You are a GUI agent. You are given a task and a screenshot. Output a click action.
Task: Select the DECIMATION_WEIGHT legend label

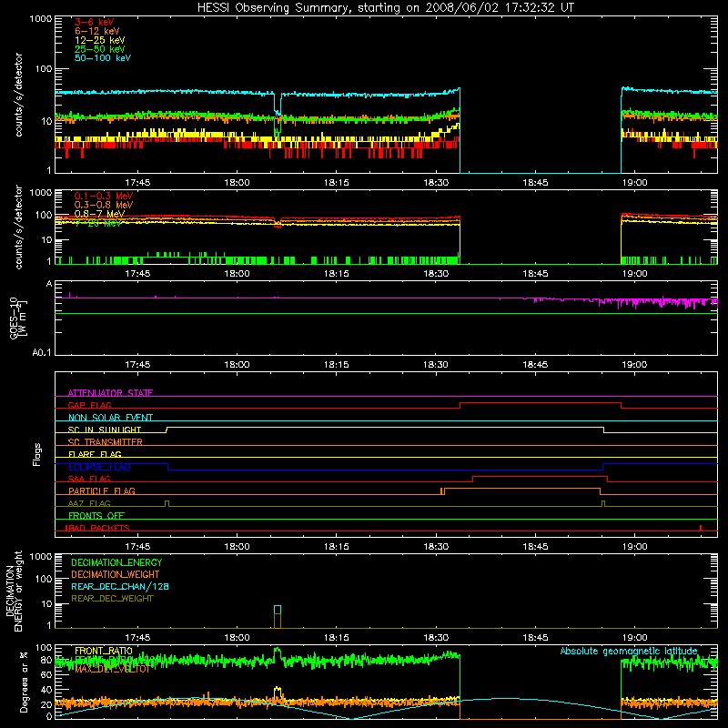[116, 574]
